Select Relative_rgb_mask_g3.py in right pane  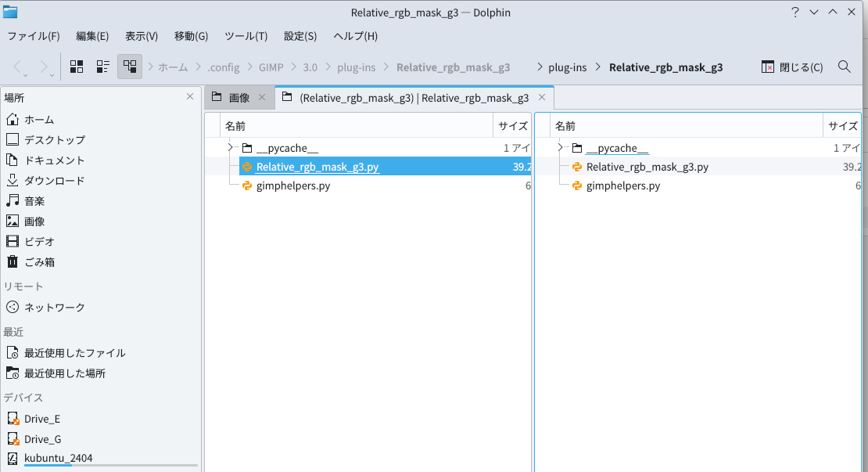[x=647, y=167]
